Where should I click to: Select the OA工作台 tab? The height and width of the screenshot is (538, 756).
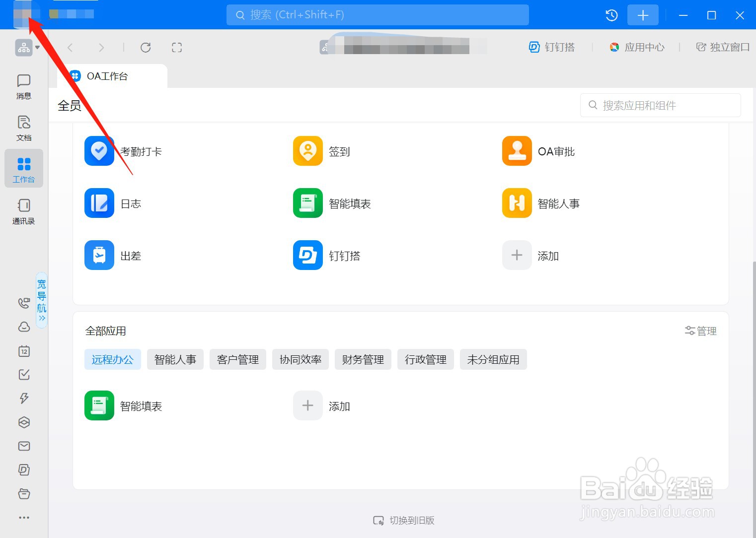pyautogui.click(x=112, y=76)
